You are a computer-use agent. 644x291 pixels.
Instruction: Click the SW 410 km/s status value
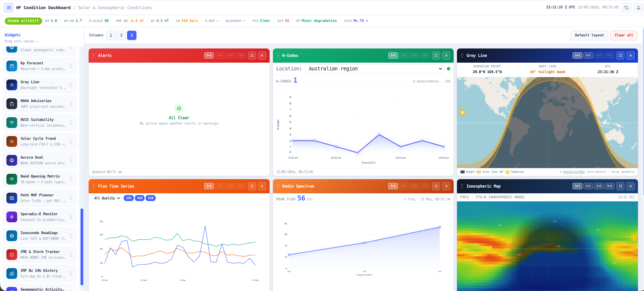click(x=187, y=21)
